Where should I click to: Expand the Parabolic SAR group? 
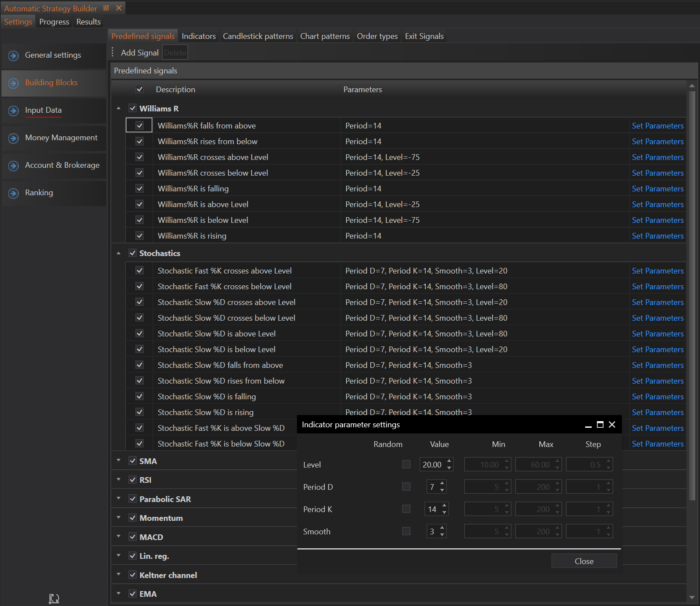pos(119,499)
